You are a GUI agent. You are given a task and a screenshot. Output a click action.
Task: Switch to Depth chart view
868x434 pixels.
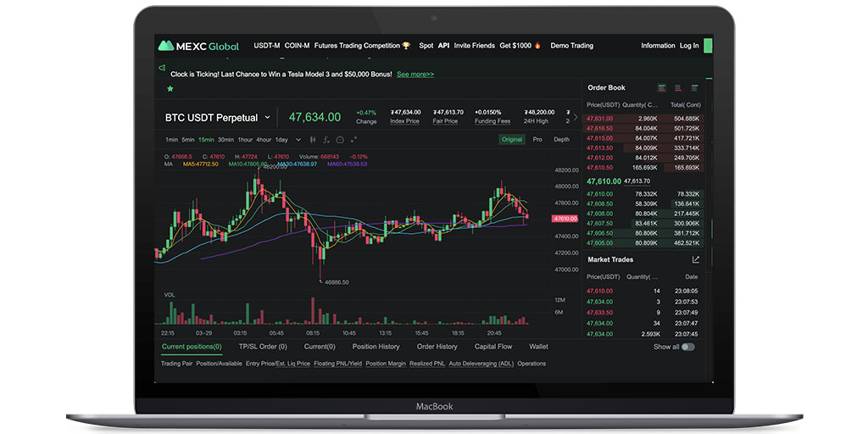(x=561, y=140)
